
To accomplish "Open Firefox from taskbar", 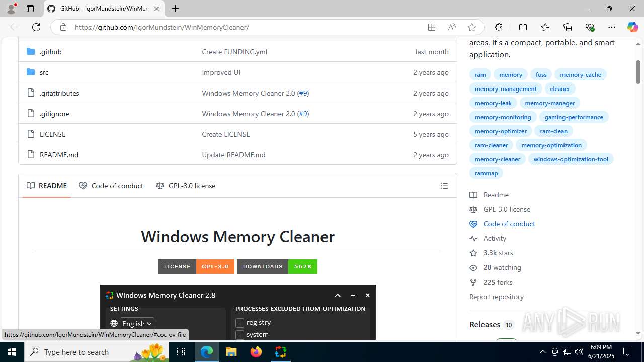I will tap(256, 352).
